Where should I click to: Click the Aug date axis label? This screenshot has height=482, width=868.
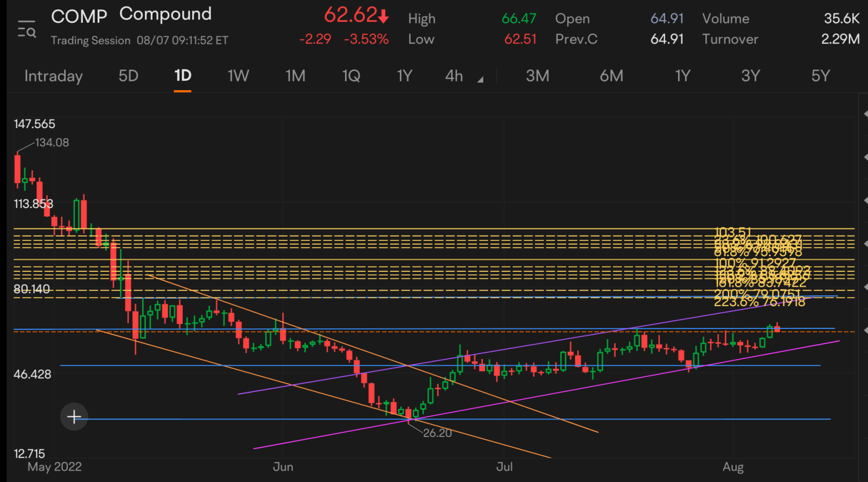[x=733, y=467]
